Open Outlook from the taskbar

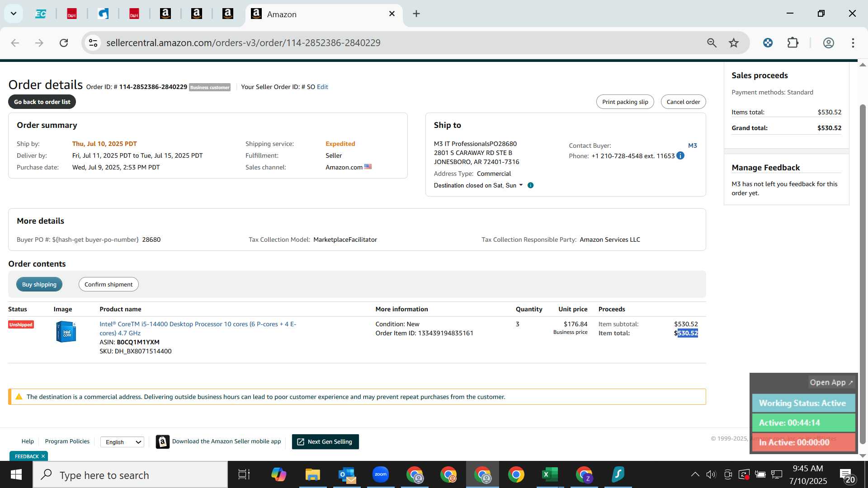347,475
